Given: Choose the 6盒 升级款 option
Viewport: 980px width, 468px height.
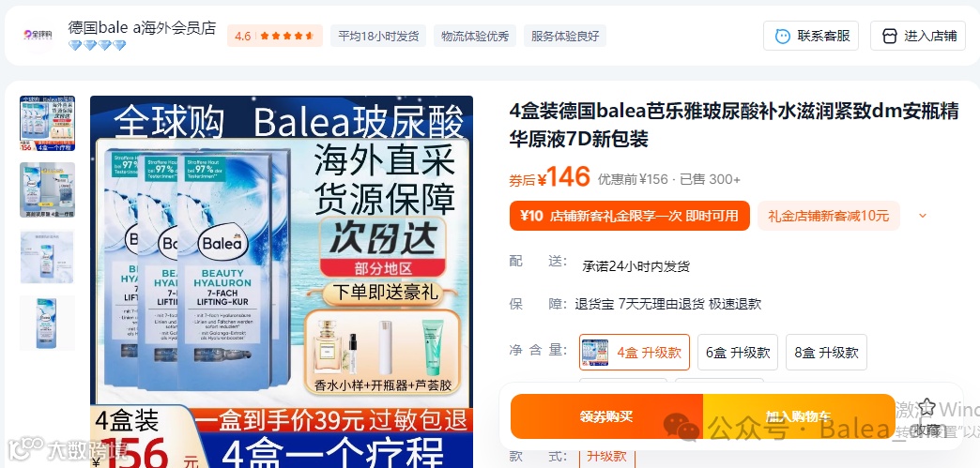Looking at the screenshot, I should 738,353.
